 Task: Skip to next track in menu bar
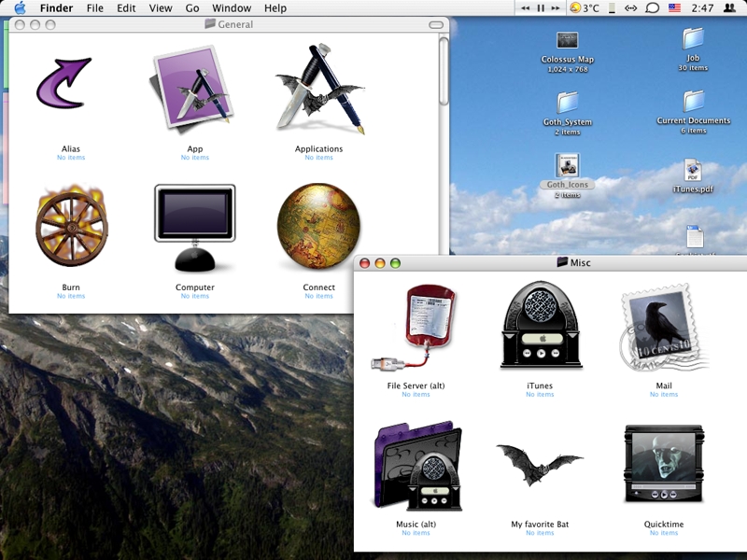point(555,8)
